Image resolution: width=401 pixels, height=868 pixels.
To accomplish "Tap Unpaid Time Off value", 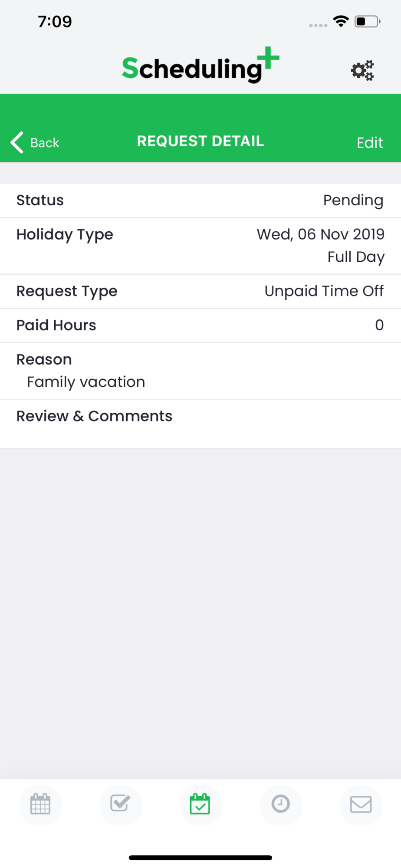I will [x=324, y=291].
